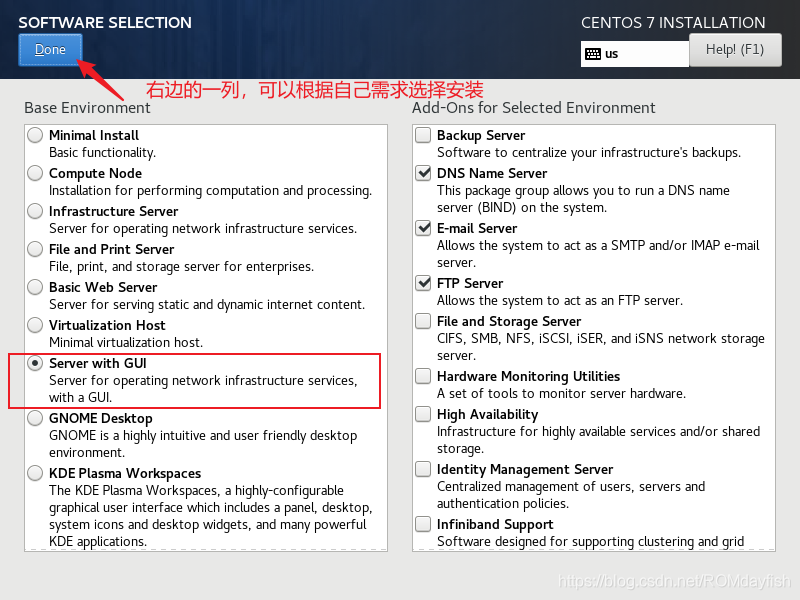Viewport: 800px width, 600px height.
Task: Enable the Hardware Monitoring Utilities checkbox
Action: [x=423, y=376]
